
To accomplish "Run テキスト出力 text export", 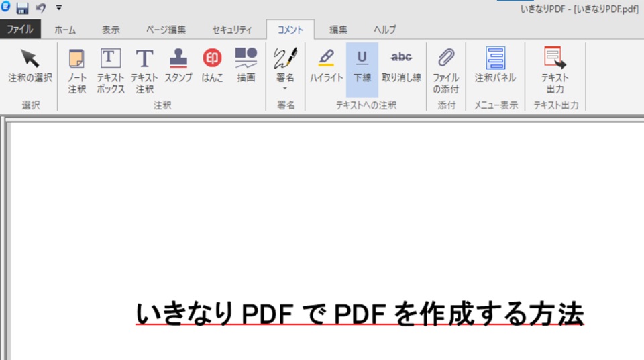I will pyautogui.click(x=555, y=71).
